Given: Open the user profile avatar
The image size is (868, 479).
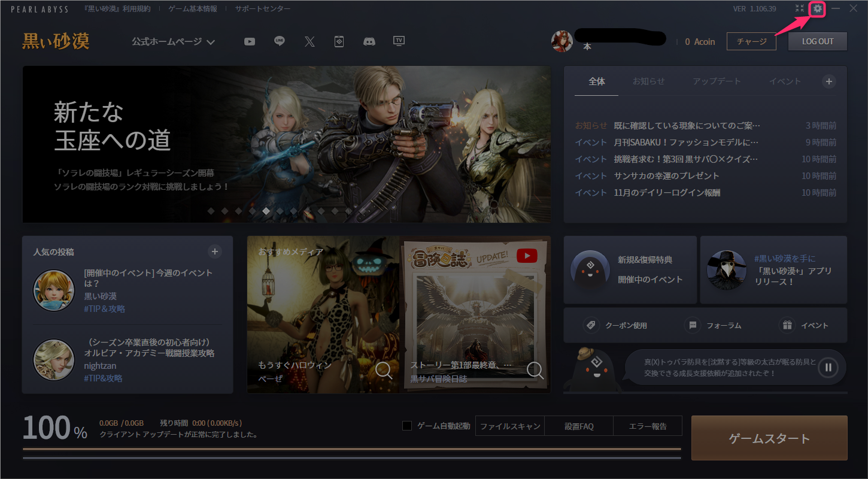Looking at the screenshot, I should tap(562, 41).
